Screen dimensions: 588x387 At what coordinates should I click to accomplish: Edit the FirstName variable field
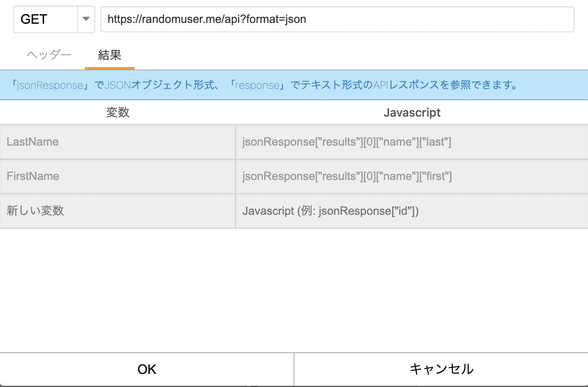coord(118,176)
